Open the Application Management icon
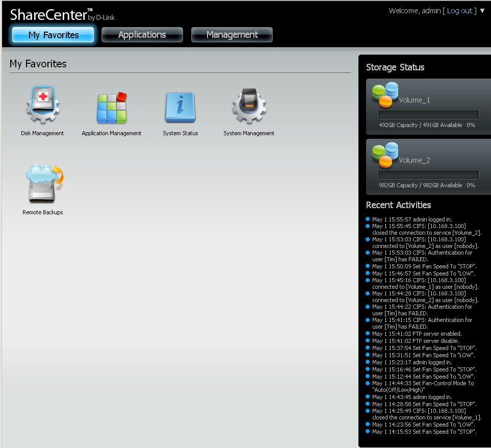This screenshot has height=448, width=491. coord(112,108)
